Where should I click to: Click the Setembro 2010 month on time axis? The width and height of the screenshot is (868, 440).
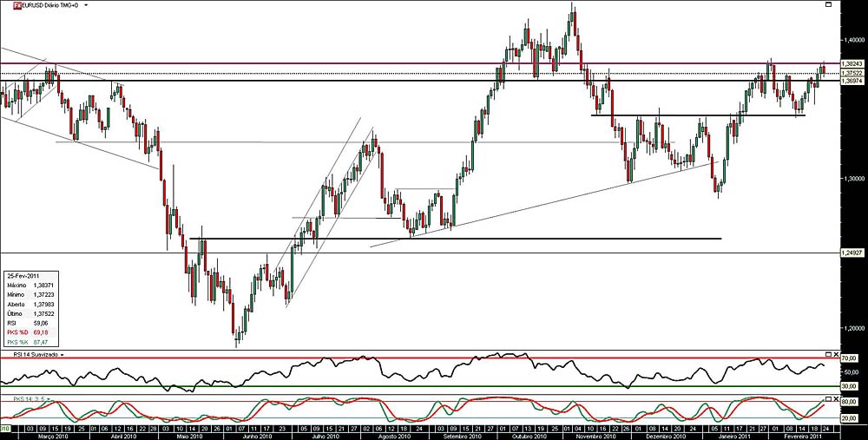tap(463, 437)
